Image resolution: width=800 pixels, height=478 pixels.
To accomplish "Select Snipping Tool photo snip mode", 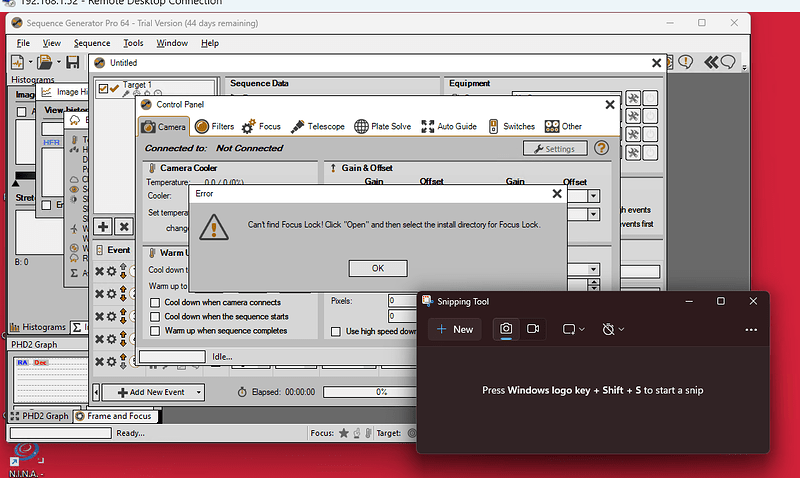I will click(506, 329).
